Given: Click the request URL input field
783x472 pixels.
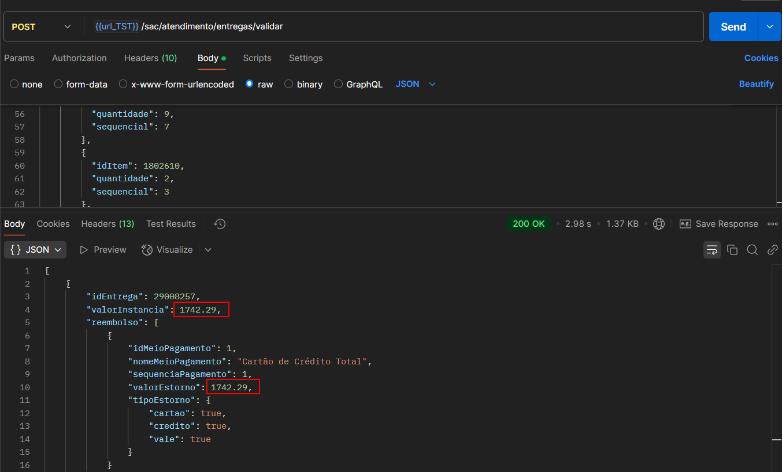Looking at the screenshot, I should (x=400, y=26).
